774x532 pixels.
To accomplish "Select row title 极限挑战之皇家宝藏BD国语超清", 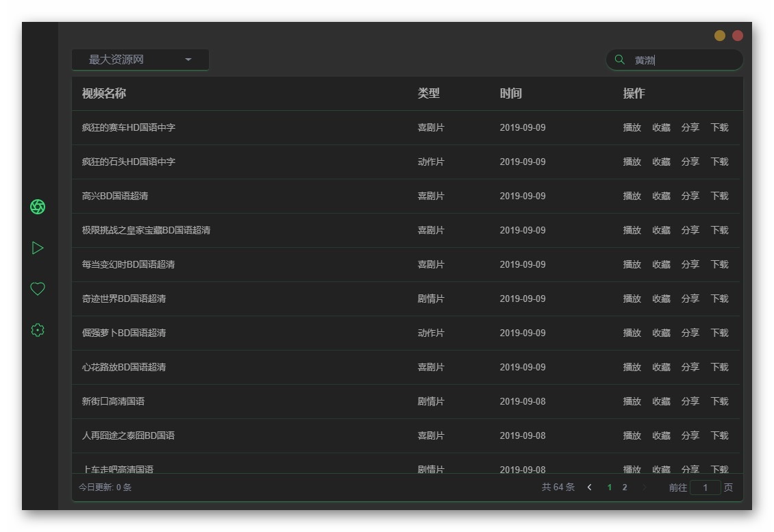I will [146, 231].
